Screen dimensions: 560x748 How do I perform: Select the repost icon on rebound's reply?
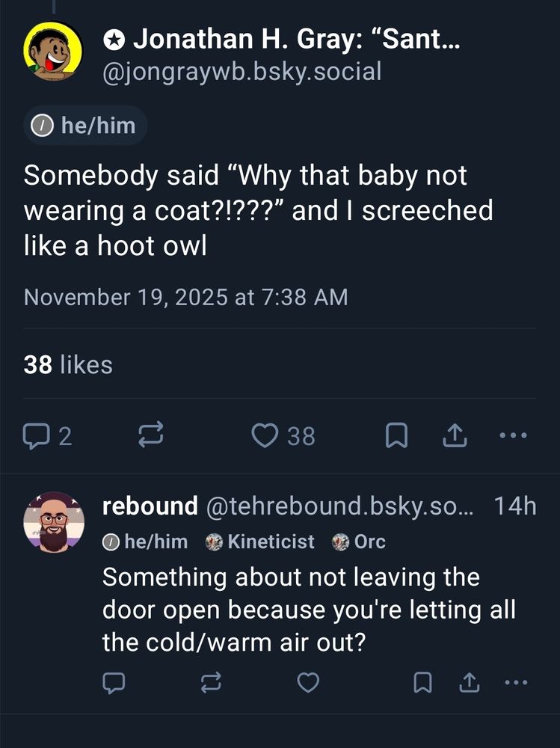(x=210, y=682)
